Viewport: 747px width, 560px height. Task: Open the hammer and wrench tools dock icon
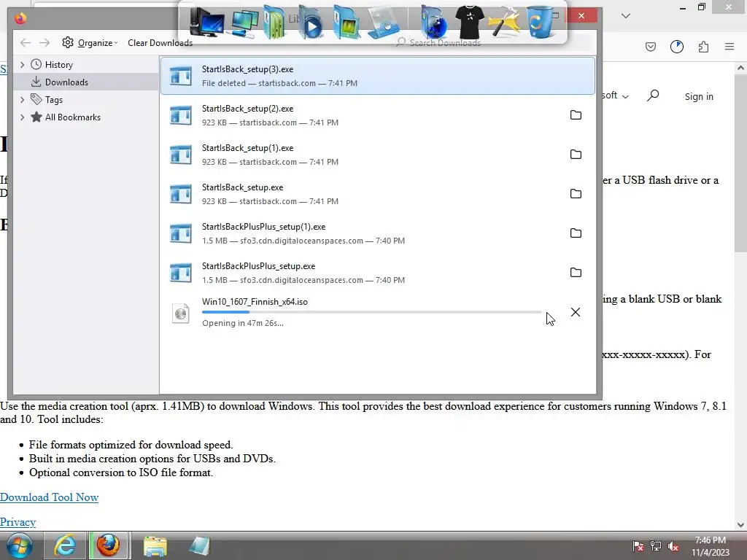505,23
